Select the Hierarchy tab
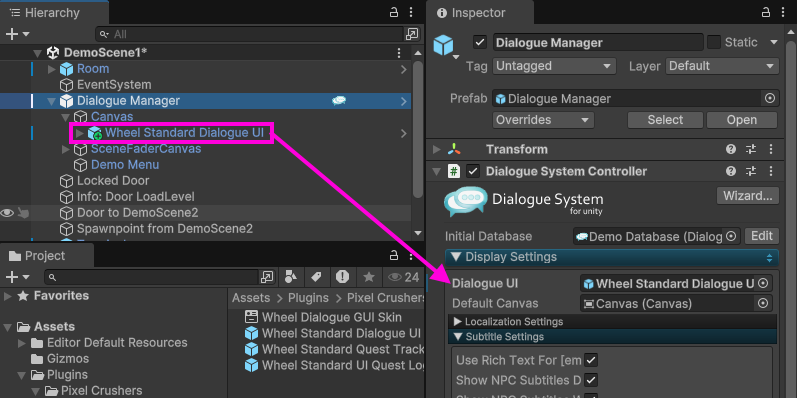Viewport: 797px width, 398px height. tap(54, 12)
